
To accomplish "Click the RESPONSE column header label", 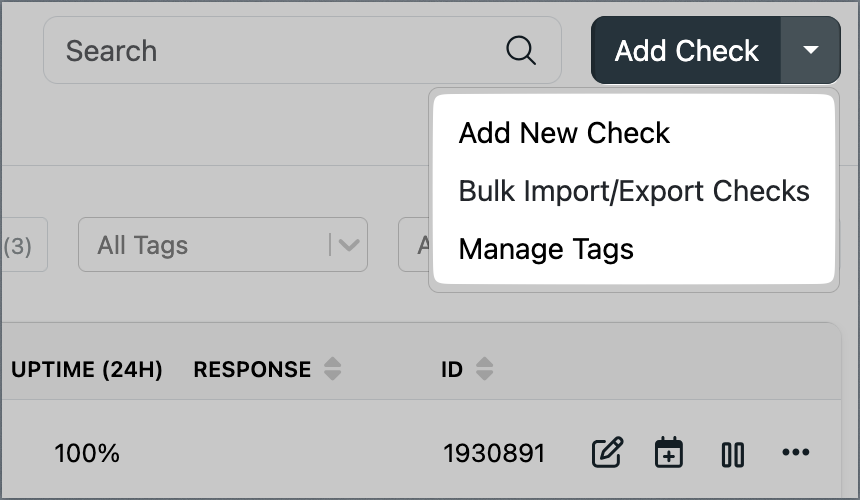I will point(252,369).
